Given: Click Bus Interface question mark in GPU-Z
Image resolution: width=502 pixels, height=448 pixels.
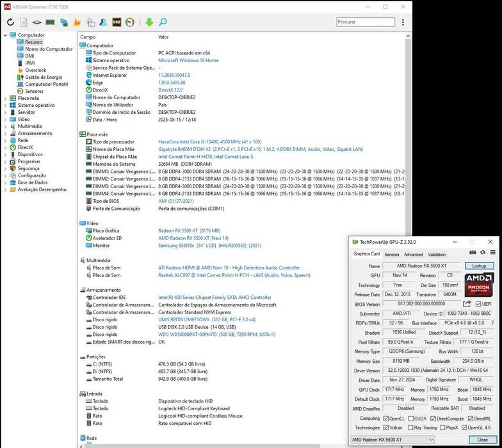Looking at the screenshot, I should tap(492, 323).
